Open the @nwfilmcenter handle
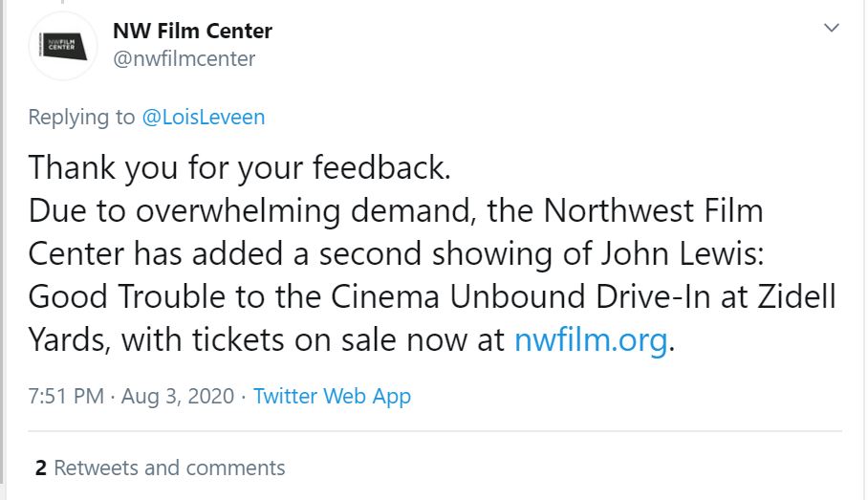 [184, 59]
